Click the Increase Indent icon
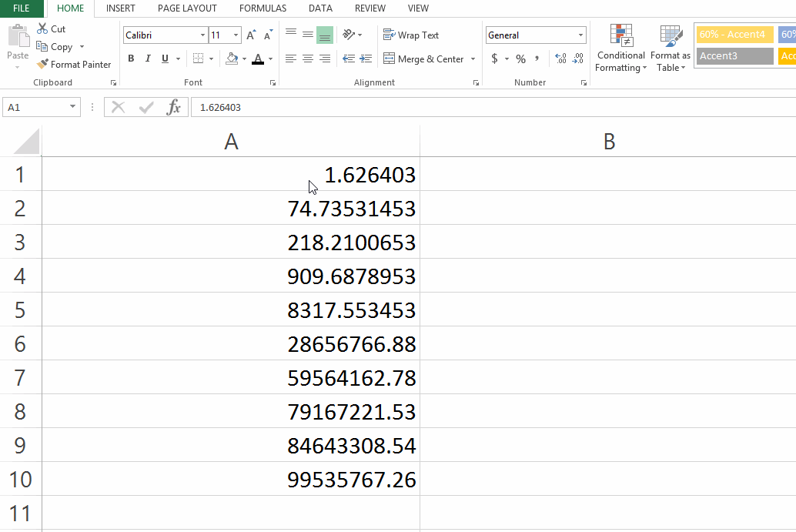The image size is (796, 532). pos(365,59)
